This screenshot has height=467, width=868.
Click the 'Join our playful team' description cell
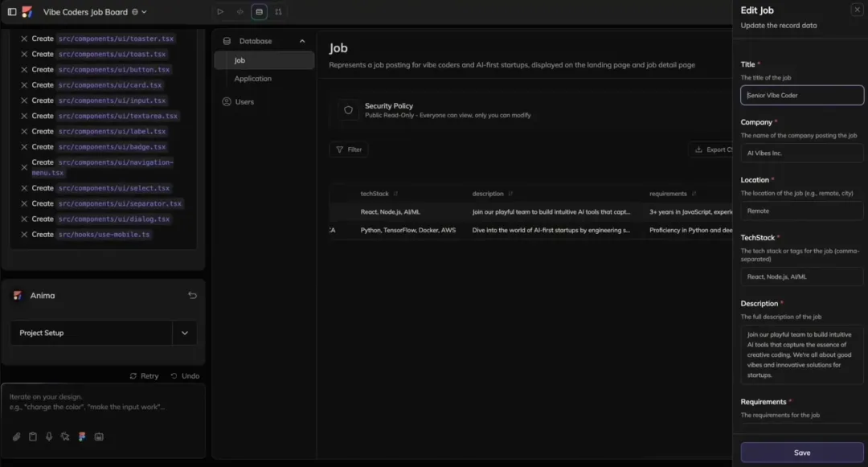(x=551, y=212)
